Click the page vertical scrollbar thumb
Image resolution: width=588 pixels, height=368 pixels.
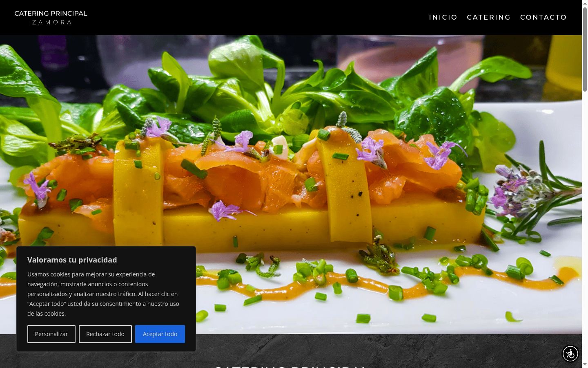tap(585, 49)
